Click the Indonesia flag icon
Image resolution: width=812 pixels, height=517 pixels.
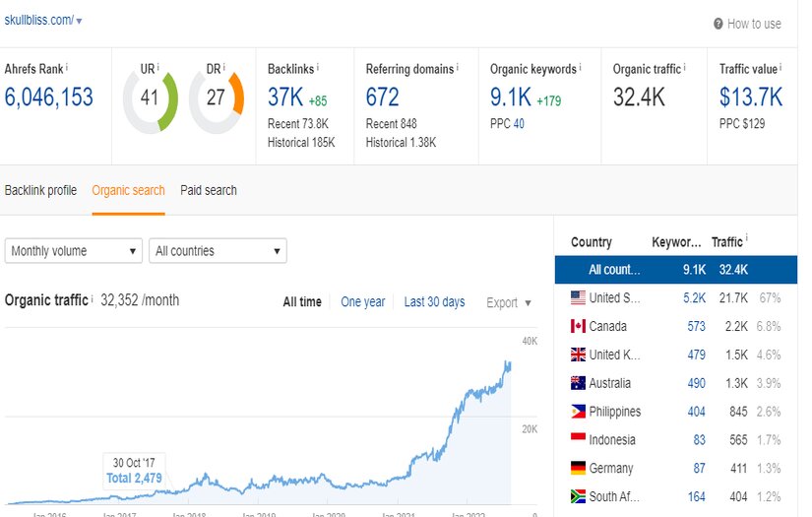tap(578, 438)
